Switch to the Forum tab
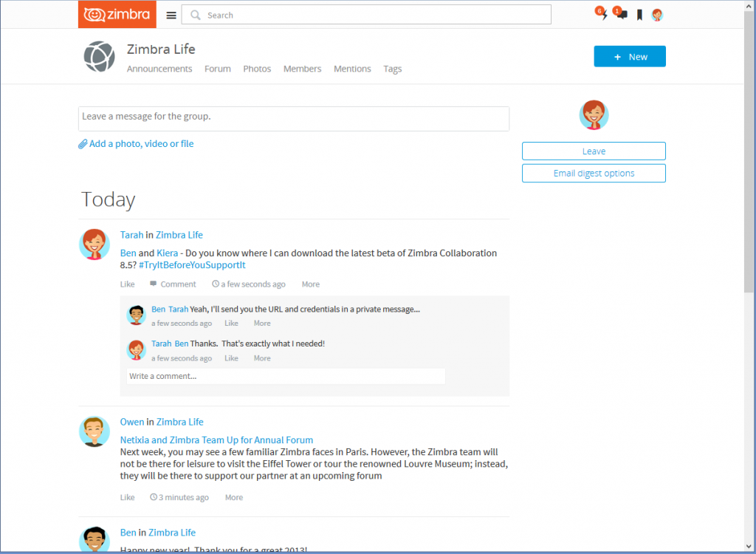This screenshot has width=756, height=554. [x=218, y=69]
